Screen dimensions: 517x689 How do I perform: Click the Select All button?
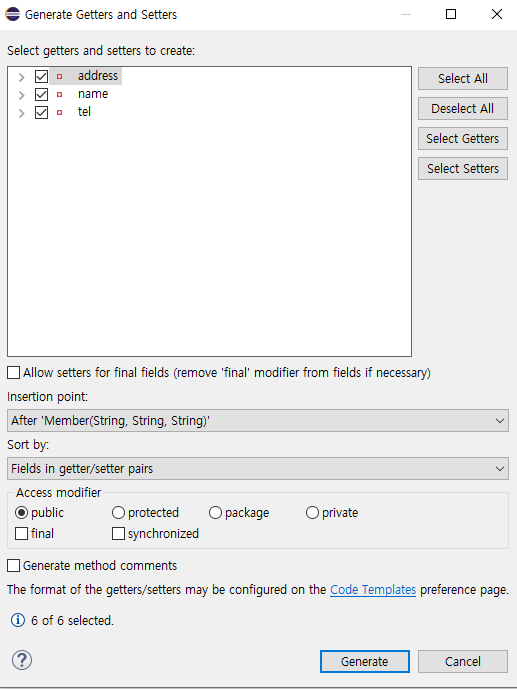tap(463, 79)
